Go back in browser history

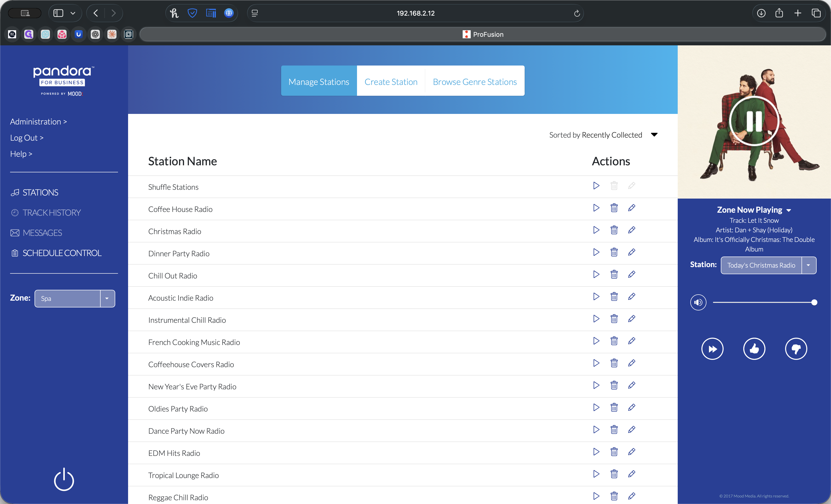point(96,13)
